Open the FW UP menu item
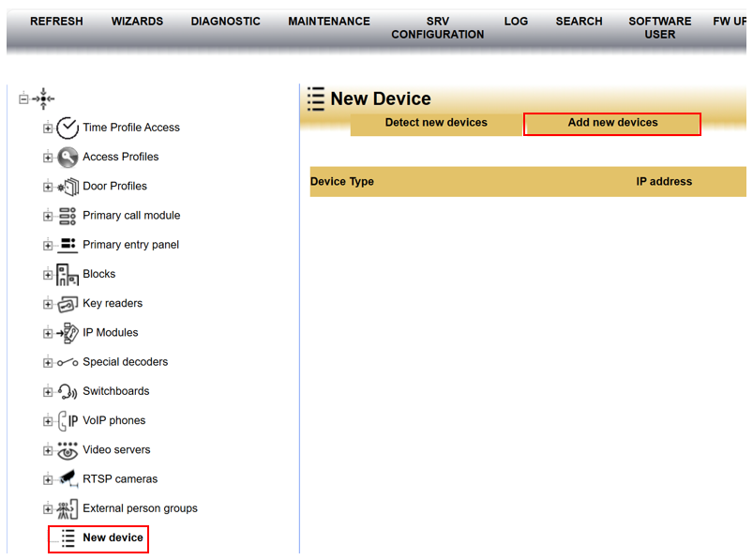Image resolution: width=753 pixels, height=560 pixels. [730, 22]
